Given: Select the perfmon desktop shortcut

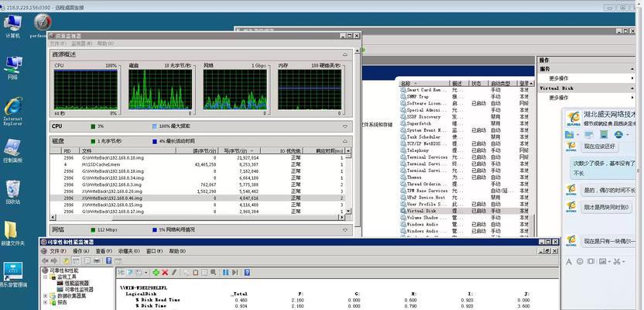Looking at the screenshot, I should click(x=43, y=26).
